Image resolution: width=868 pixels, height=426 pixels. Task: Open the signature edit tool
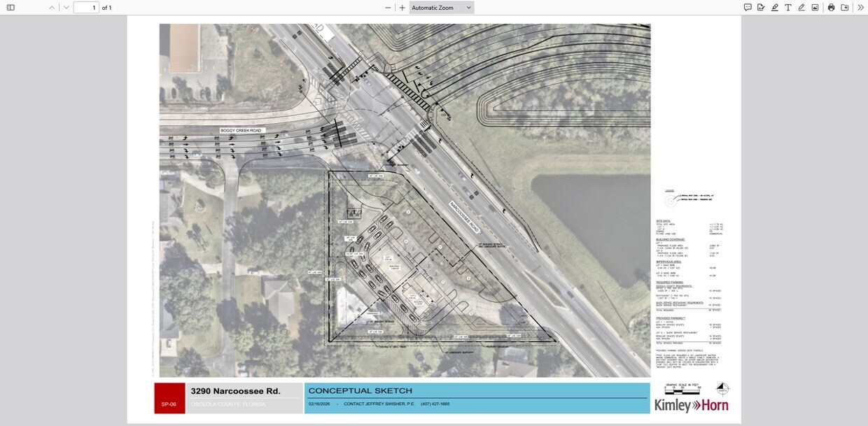(761, 8)
